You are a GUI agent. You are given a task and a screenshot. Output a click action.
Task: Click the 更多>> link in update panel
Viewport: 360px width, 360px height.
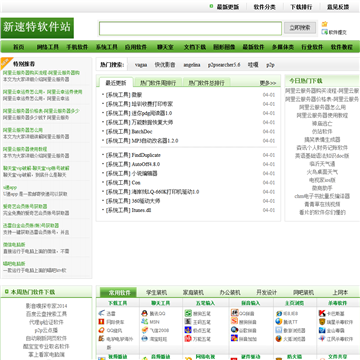[x=268, y=83]
